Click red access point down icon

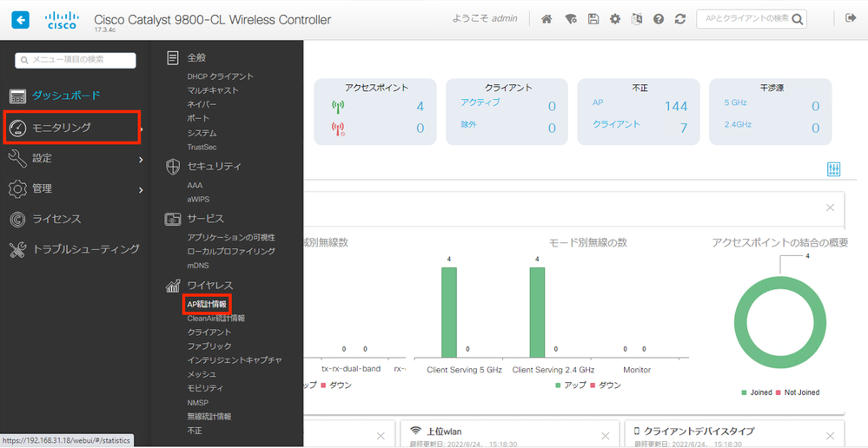[x=338, y=128]
